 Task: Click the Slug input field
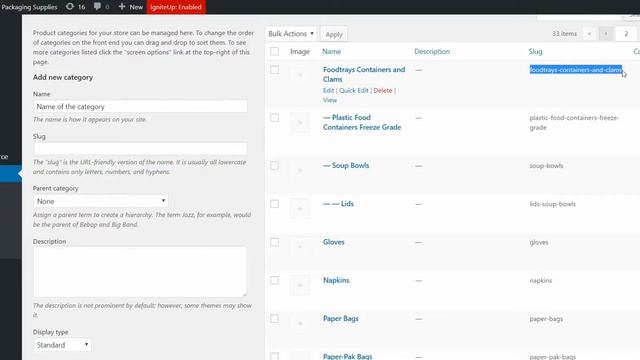point(140,149)
